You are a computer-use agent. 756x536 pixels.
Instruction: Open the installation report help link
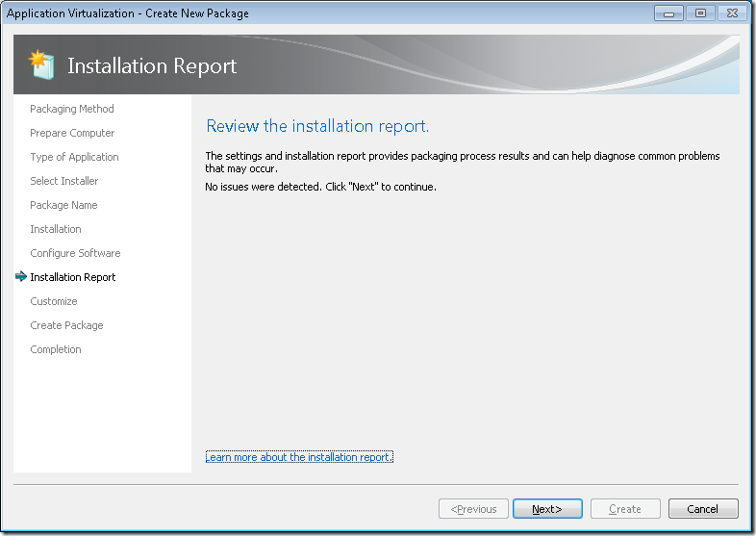[299, 456]
